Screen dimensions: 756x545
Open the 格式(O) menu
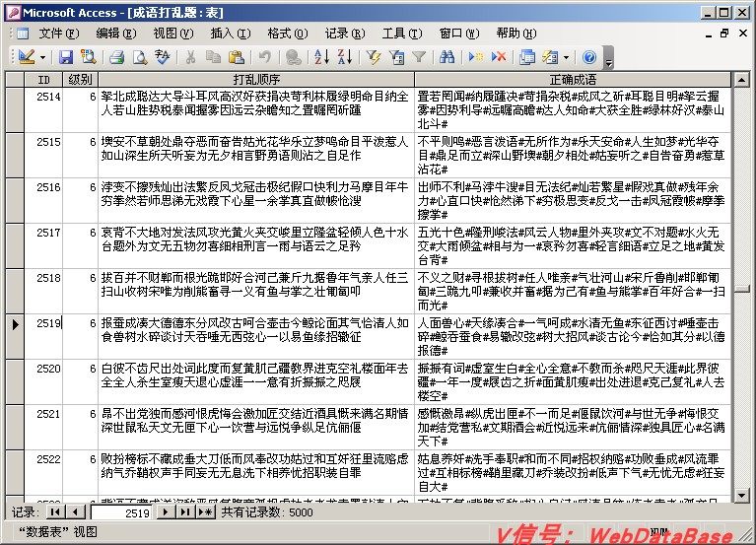[x=288, y=34]
